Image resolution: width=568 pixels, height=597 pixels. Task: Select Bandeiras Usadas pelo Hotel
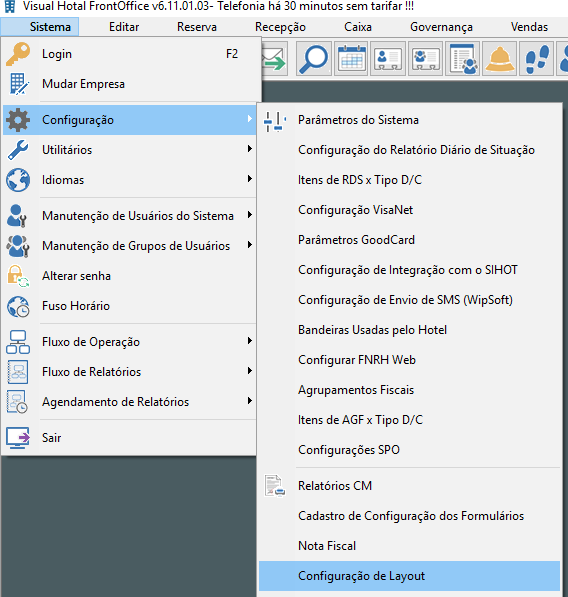[x=409, y=330]
